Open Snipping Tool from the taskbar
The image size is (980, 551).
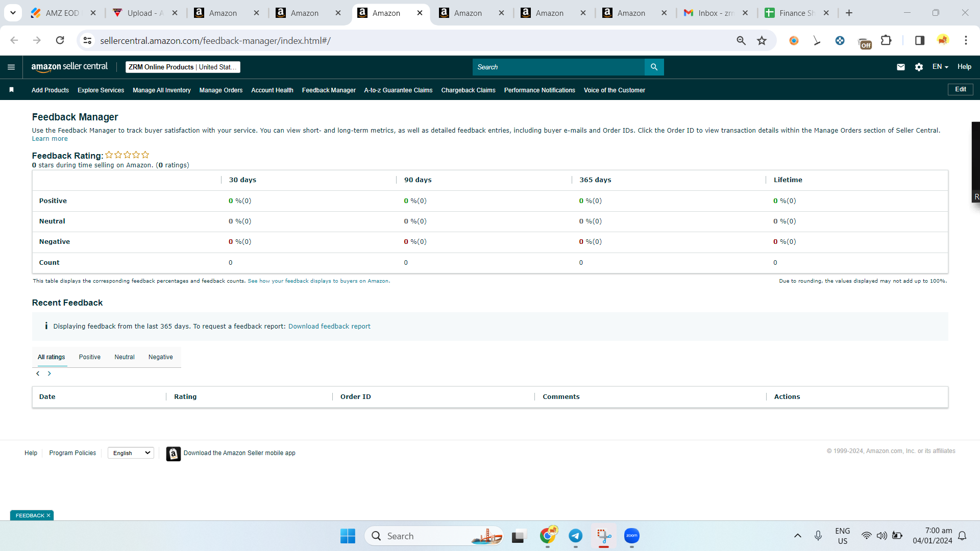[x=604, y=536]
